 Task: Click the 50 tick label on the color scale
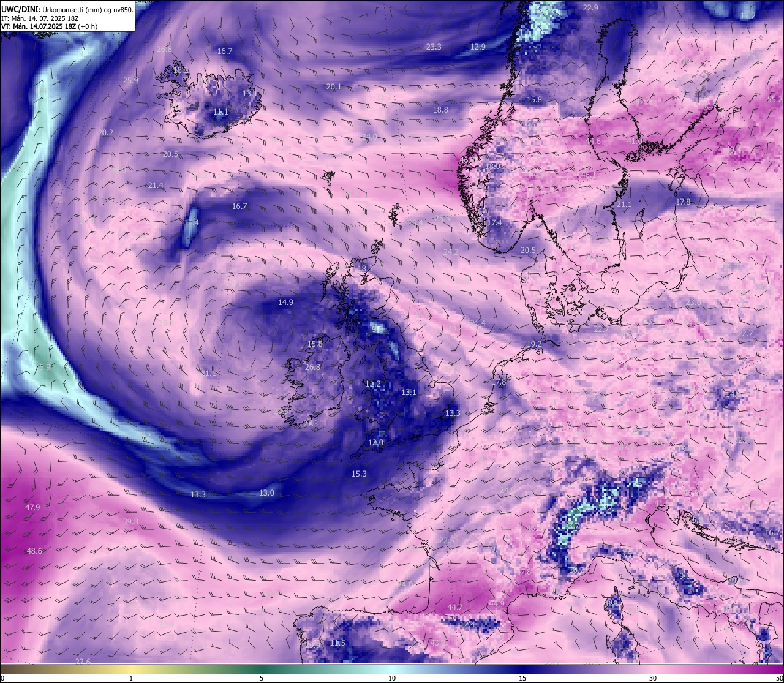point(779,678)
